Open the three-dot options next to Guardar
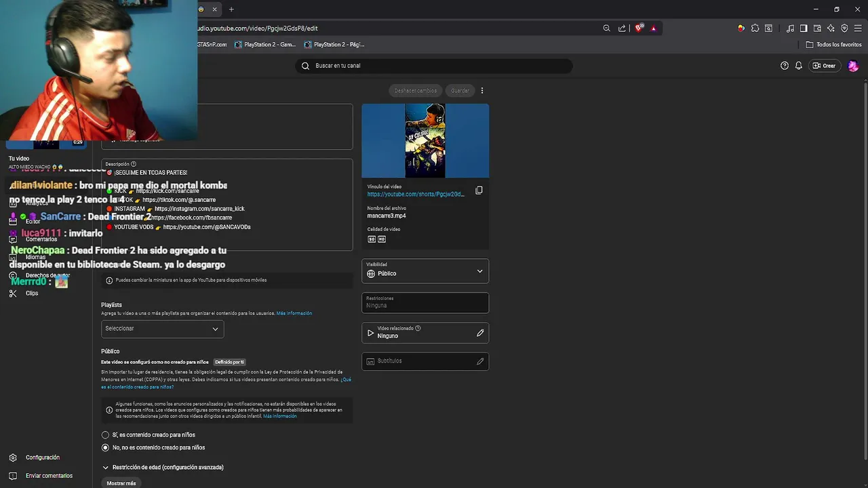Viewport: 868px width, 488px height. pyautogui.click(x=482, y=90)
